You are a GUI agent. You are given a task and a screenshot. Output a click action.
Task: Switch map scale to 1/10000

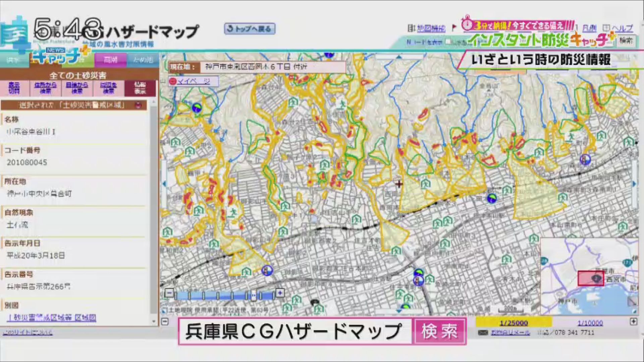tap(590, 323)
